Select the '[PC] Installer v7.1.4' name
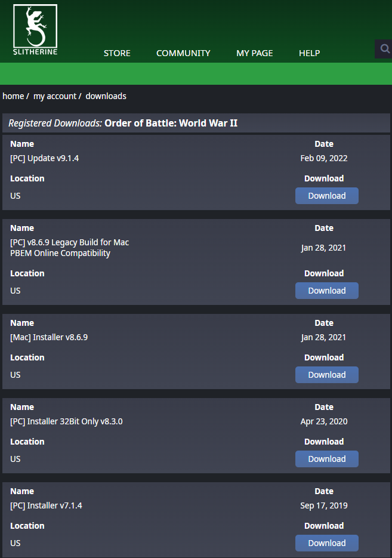 point(47,505)
